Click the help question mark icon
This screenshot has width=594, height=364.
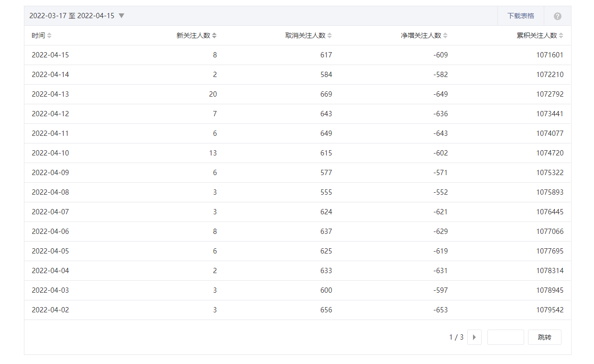click(557, 16)
